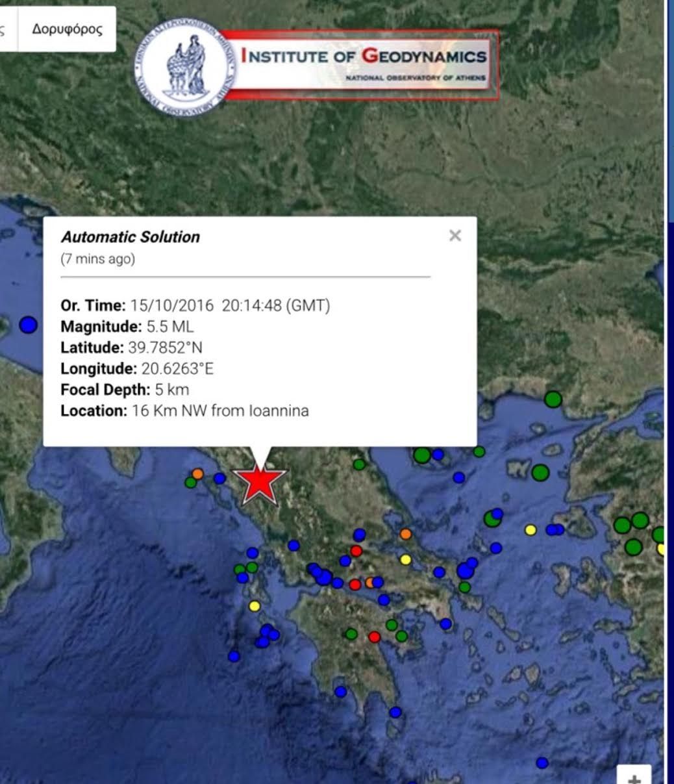Open the orange marker west of the star
Screen dimensions: 674x784
point(197,474)
